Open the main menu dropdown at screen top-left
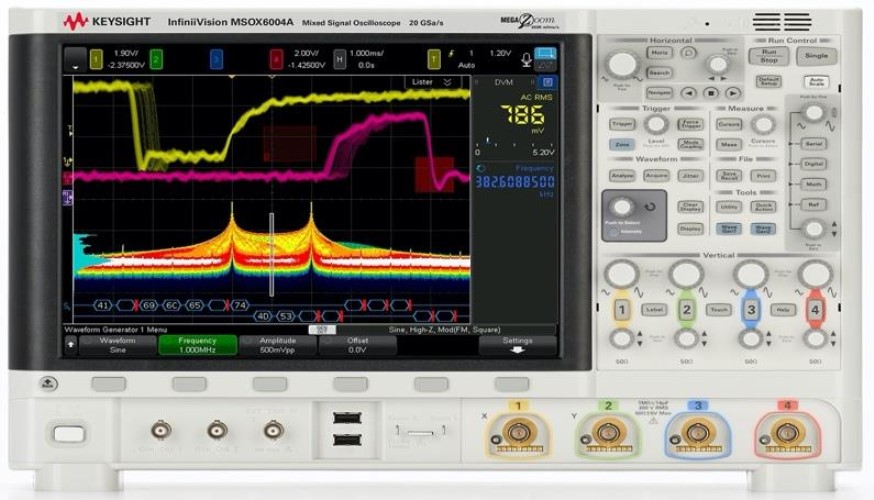874x500 pixels. [75, 60]
